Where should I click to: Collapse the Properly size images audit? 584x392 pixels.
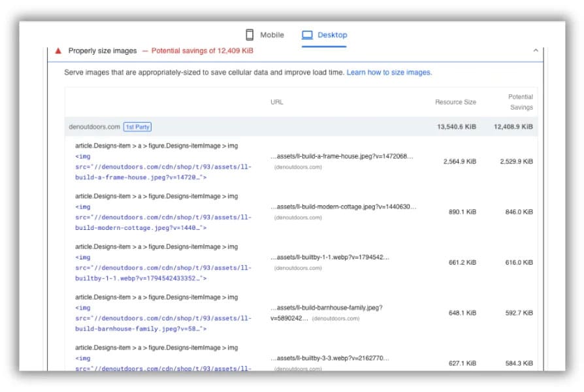536,50
